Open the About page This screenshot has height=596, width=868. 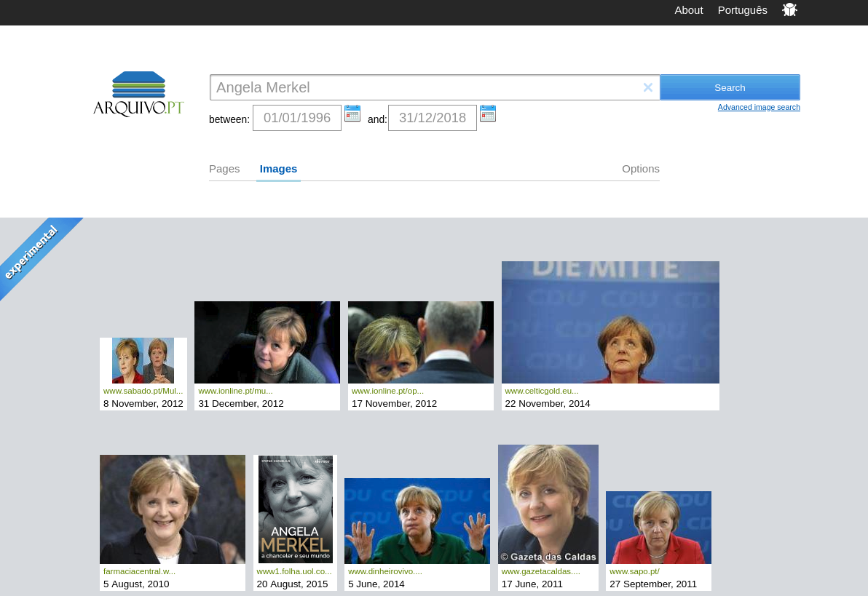click(689, 10)
